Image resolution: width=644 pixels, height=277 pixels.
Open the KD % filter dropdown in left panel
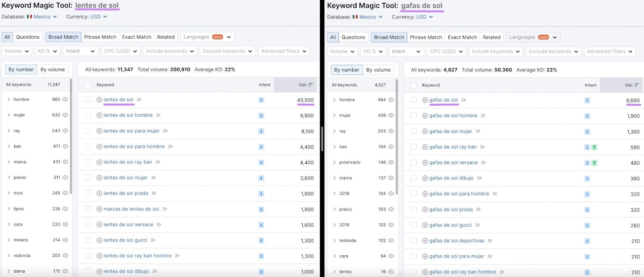(47, 51)
